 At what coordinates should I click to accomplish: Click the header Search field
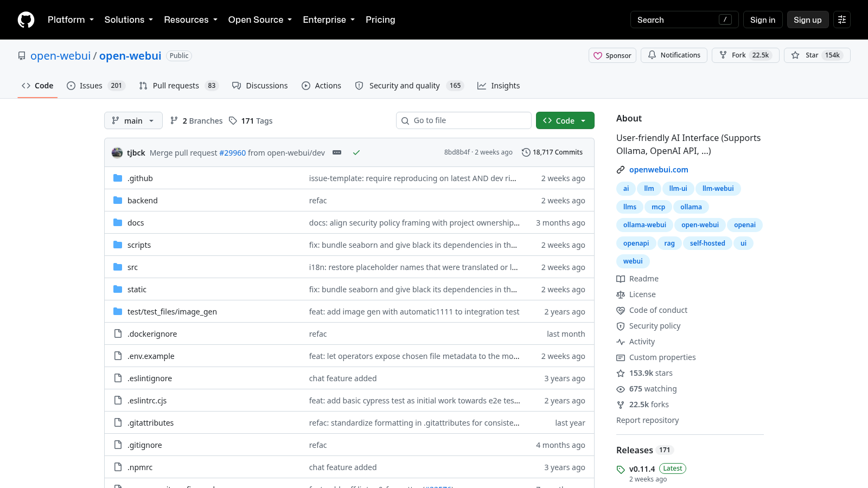tap(684, 20)
